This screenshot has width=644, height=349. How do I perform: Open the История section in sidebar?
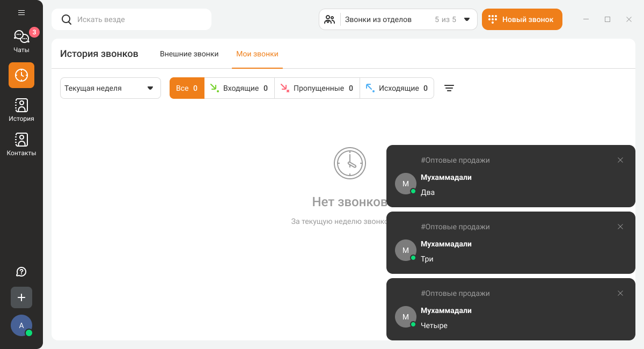click(21, 110)
